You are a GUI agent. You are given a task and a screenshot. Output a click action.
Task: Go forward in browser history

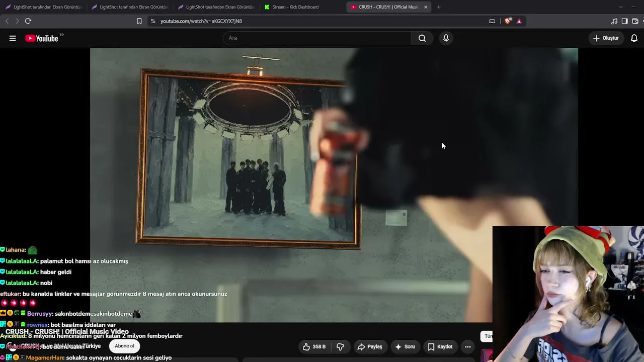coord(17,21)
